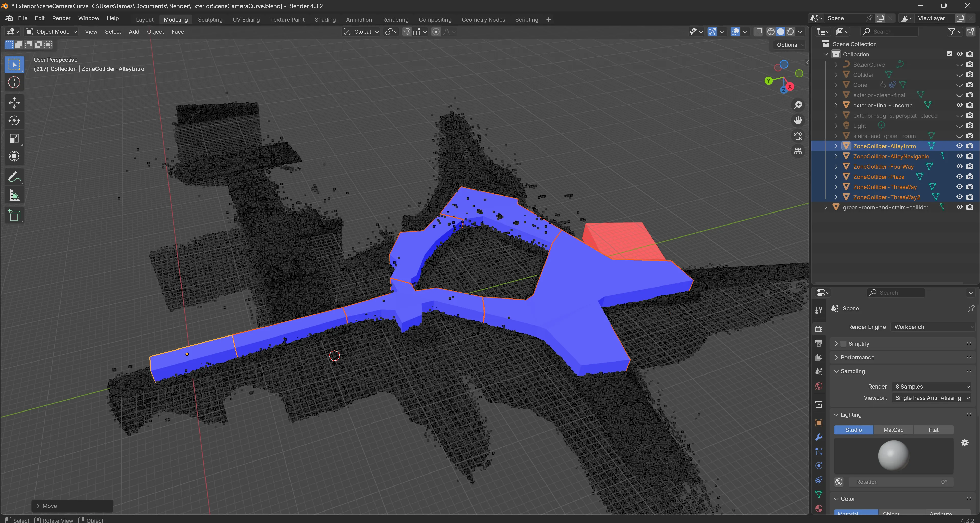
Task: Select the Rotate tool in toolbar
Action: [14, 120]
